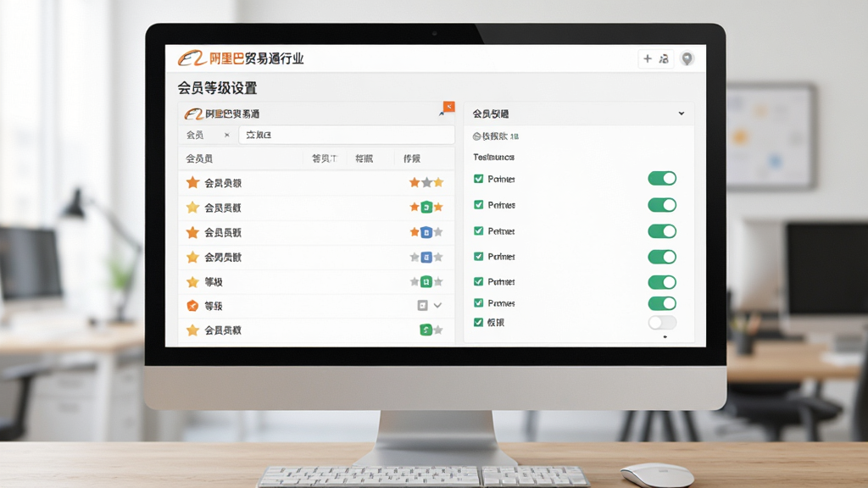
Task: Click the white computer mouse on the desk
Action: click(657, 474)
